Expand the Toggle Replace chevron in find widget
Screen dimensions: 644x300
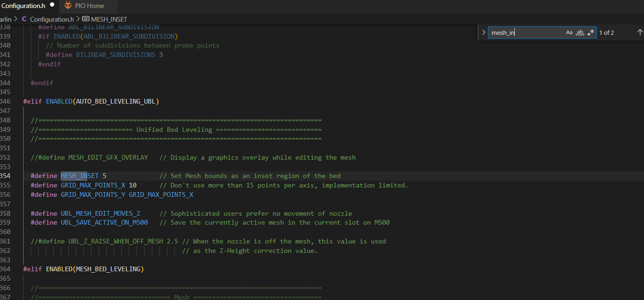tap(483, 32)
